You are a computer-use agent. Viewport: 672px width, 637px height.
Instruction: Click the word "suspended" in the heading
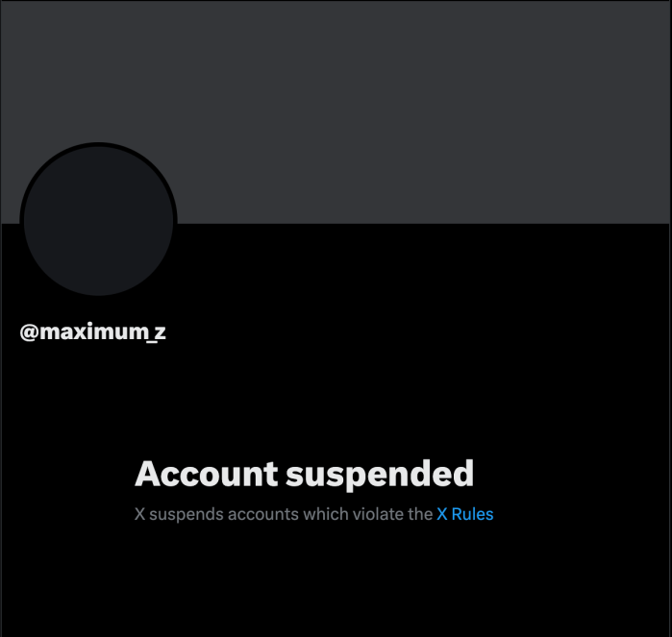[380, 475]
